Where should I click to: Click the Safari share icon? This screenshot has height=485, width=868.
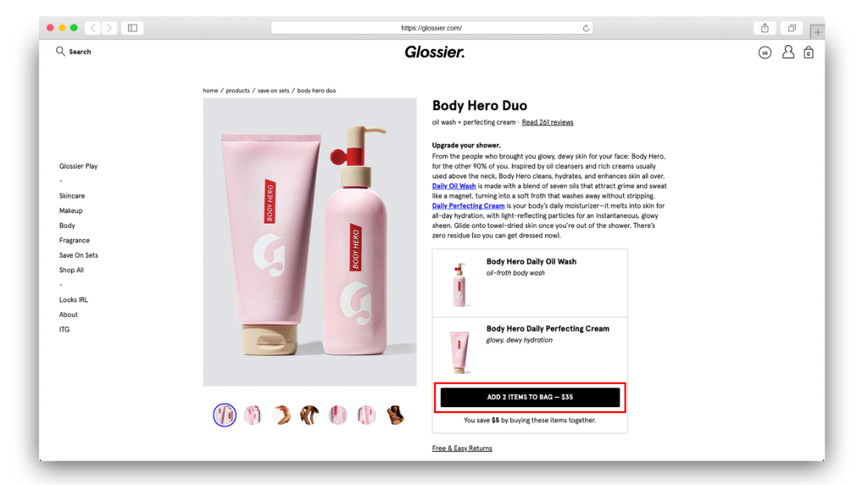(x=765, y=28)
